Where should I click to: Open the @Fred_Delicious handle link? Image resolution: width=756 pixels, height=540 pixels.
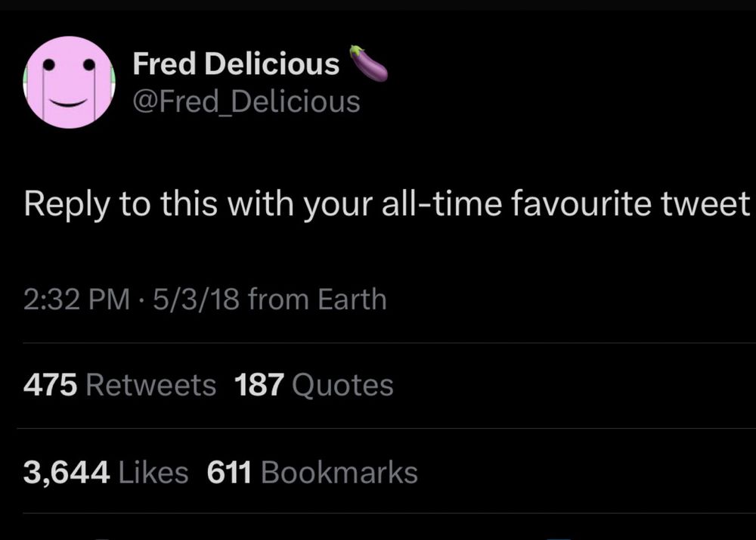pos(246,101)
